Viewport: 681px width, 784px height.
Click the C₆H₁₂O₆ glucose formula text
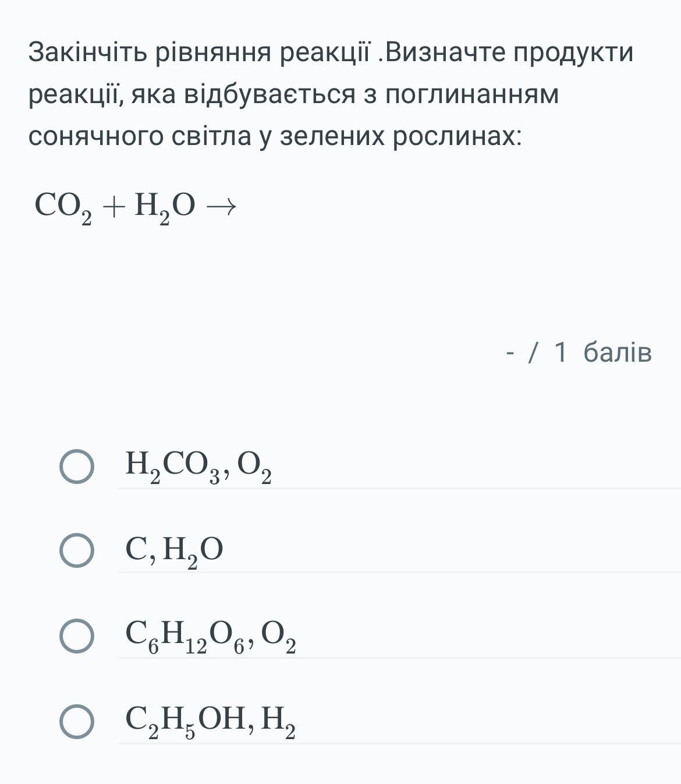click(185, 636)
